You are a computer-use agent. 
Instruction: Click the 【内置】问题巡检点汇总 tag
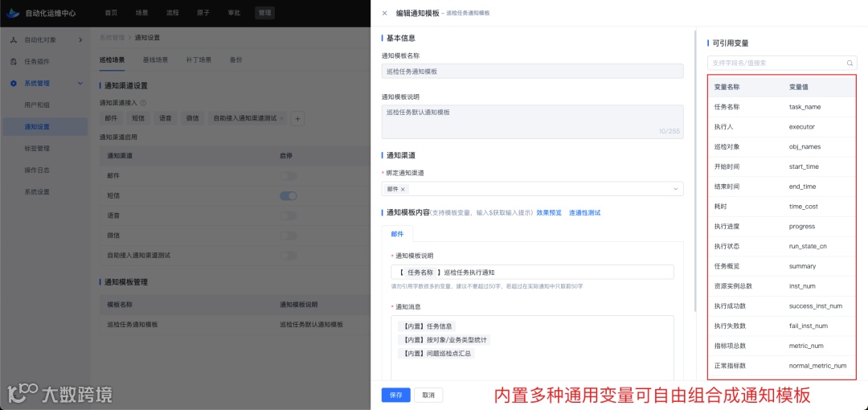point(436,353)
